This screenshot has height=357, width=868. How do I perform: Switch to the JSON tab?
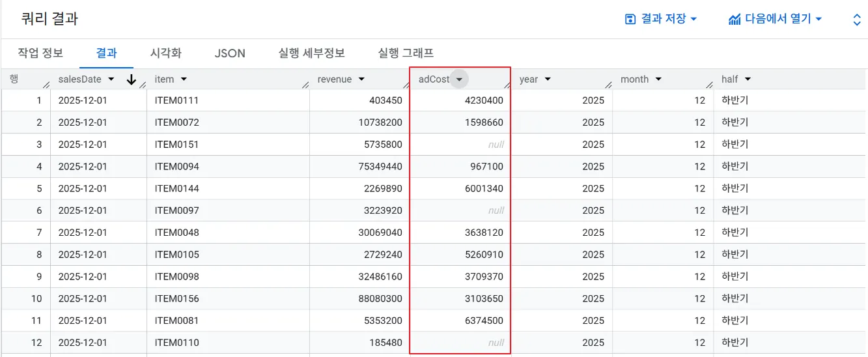[230, 53]
